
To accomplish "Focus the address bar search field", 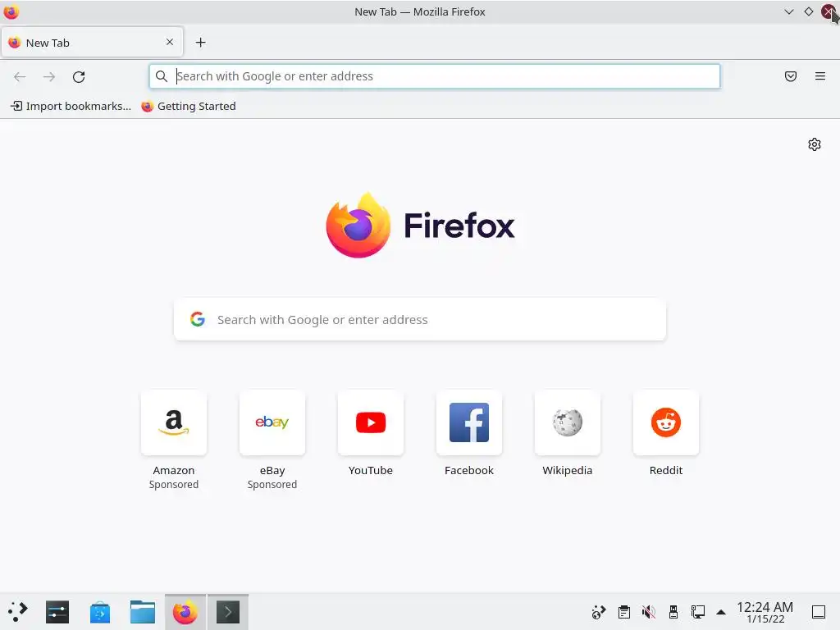I will 435,76.
